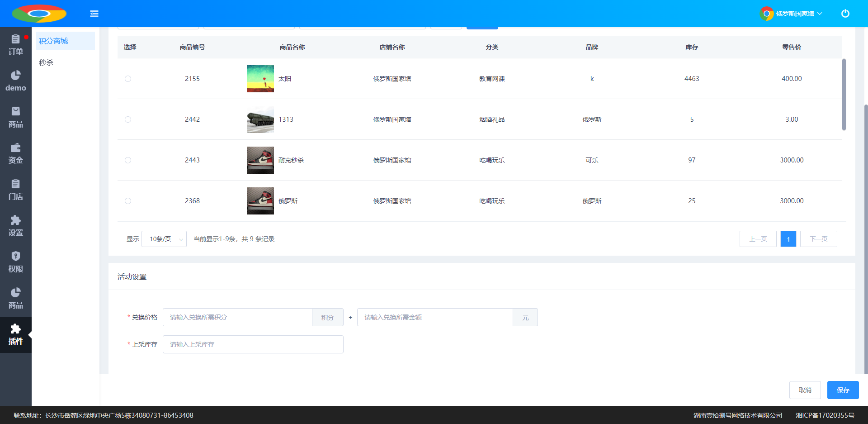Click the 教育网课 category cell
Screen dimensions: 868x424
(492, 79)
